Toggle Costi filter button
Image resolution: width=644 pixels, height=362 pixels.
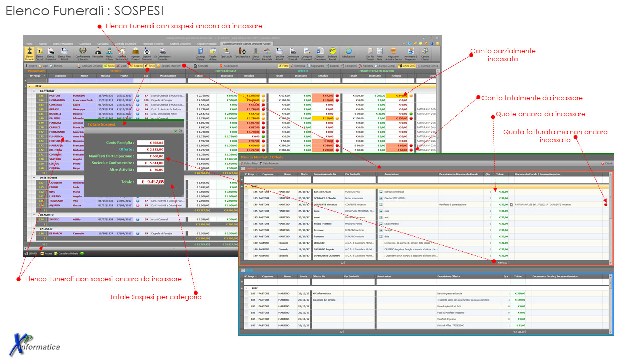(122, 66)
